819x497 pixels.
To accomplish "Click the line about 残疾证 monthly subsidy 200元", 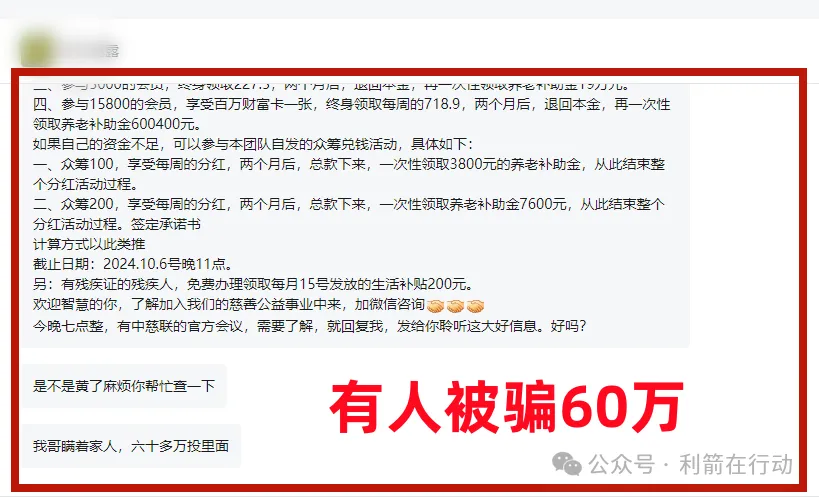I will tap(253, 285).
